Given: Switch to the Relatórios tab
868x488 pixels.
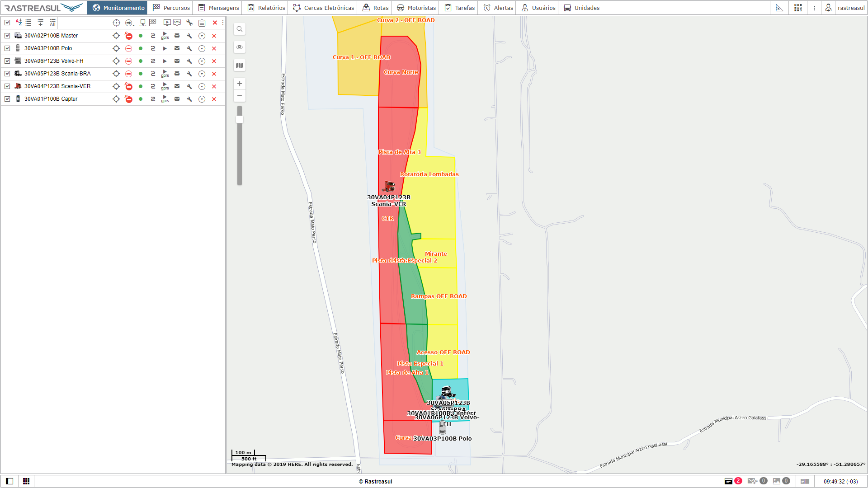Looking at the screenshot, I should click(266, 8).
